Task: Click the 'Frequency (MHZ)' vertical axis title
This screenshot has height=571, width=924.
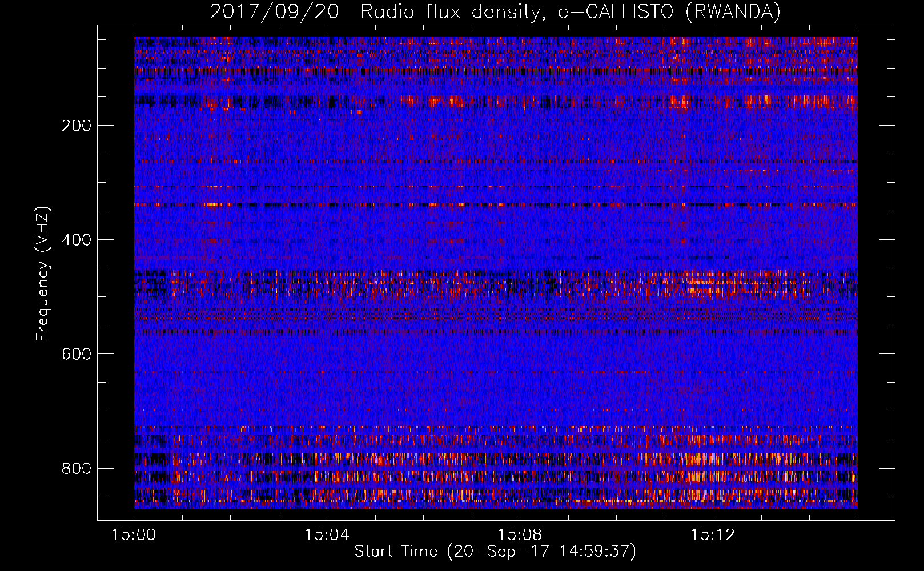Action: click(43, 274)
